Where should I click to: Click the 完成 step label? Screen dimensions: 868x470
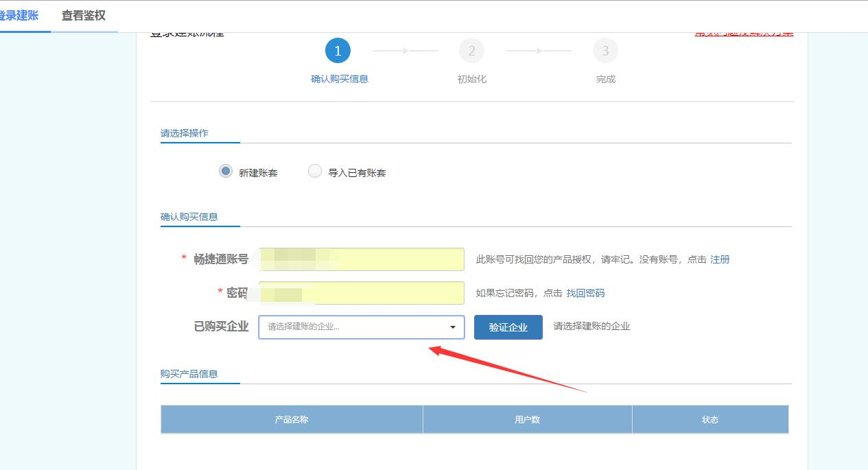click(605, 79)
